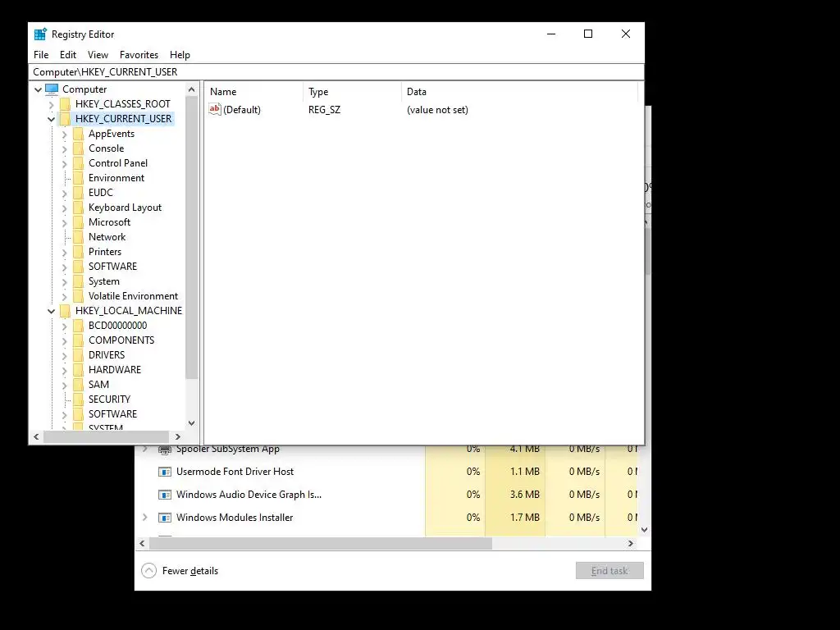Expand the Control Panel key
This screenshot has width=840, height=630.
pyautogui.click(x=64, y=163)
